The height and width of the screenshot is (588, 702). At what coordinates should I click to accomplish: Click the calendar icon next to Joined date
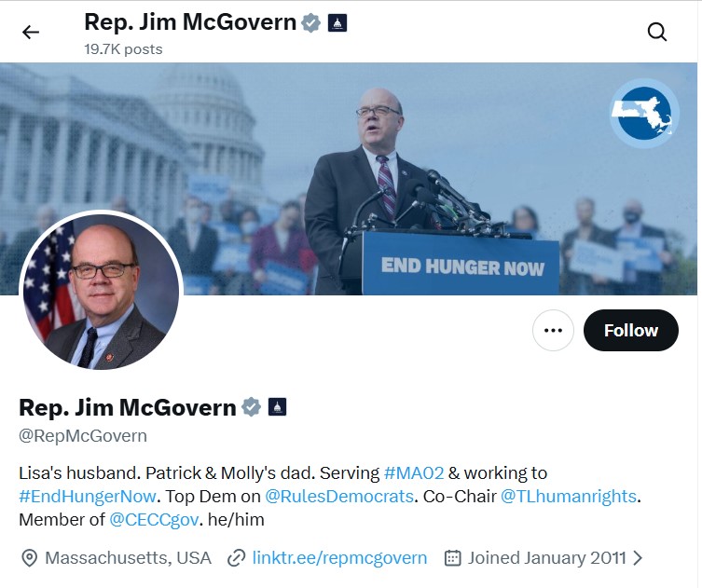[453, 558]
